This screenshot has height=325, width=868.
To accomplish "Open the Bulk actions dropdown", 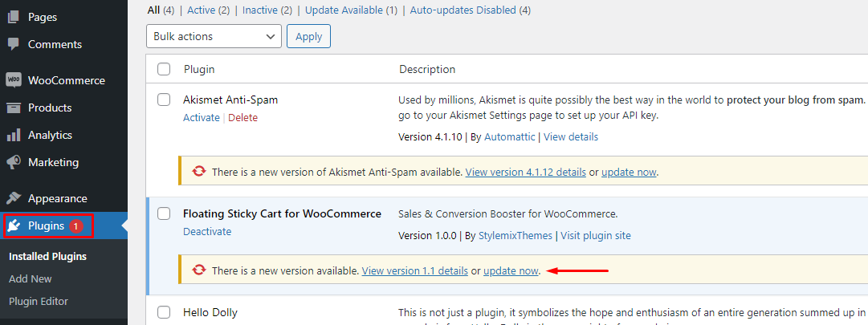I will pos(214,36).
